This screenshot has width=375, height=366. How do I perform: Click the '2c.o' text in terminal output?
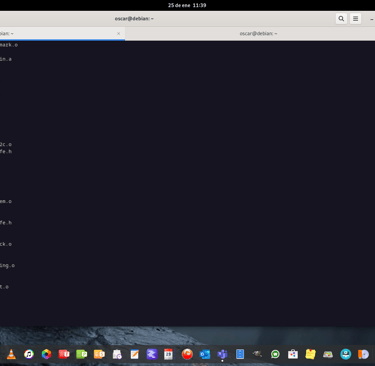6,144
